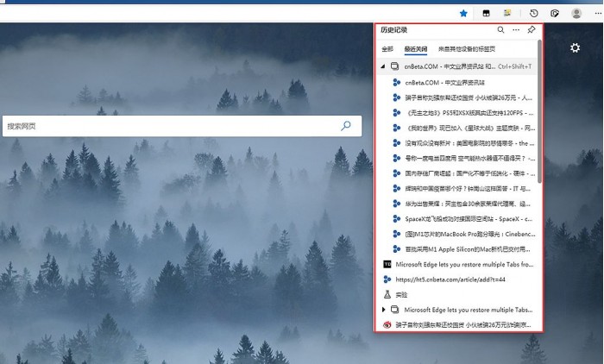Screen dimensions: 604x364
Task: Collapse the cnBeta.COM closed tabs group
Action: tap(383, 66)
